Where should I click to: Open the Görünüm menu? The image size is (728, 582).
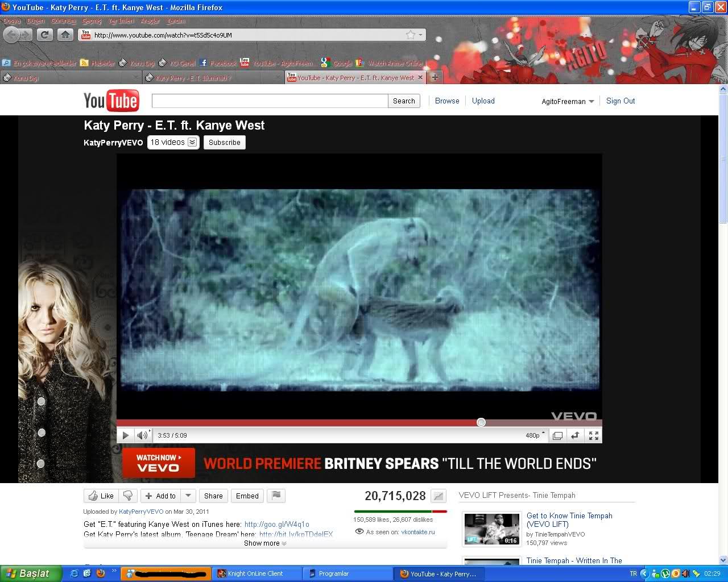coord(64,20)
